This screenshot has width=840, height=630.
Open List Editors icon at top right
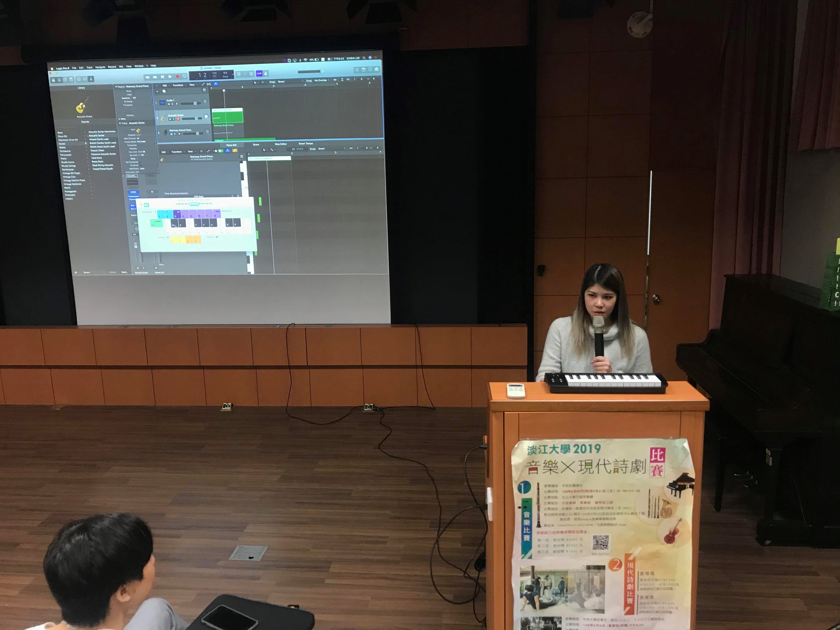point(357,70)
